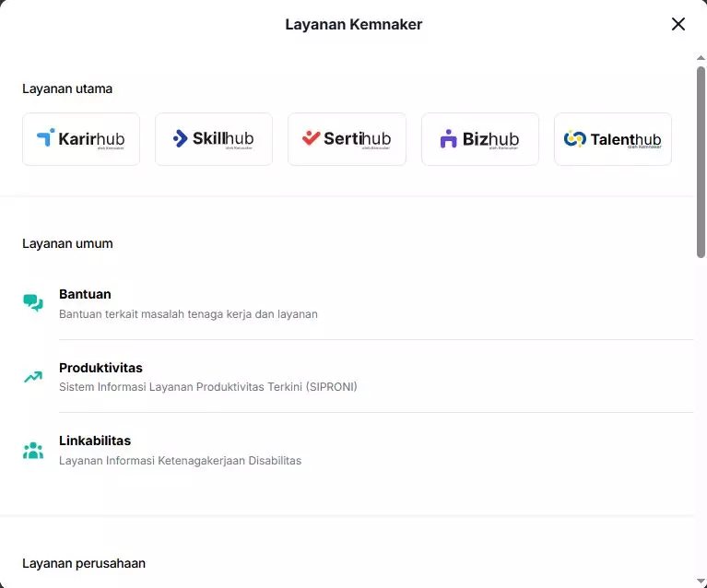
Task: Click the vertical scrollbar thumb
Action: click(x=701, y=161)
